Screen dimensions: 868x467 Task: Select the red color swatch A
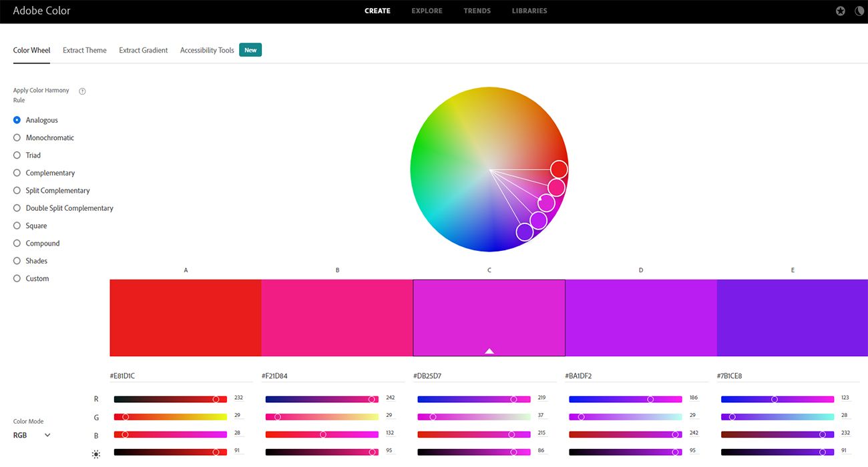pyautogui.click(x=186, y=318)
